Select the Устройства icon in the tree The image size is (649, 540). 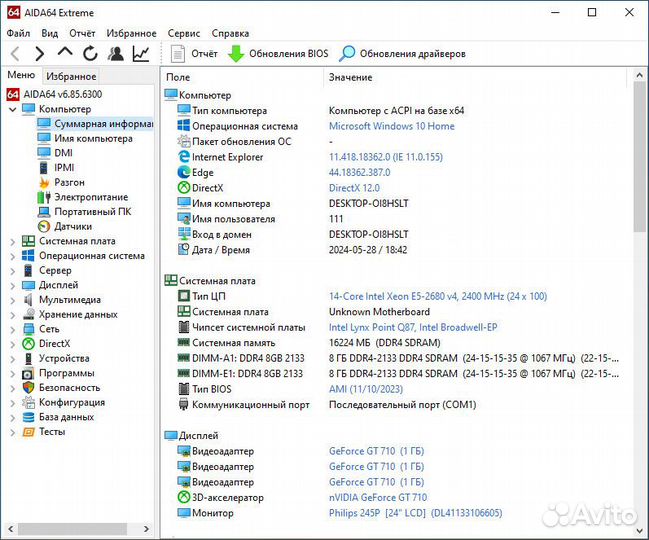click(28, 358)
